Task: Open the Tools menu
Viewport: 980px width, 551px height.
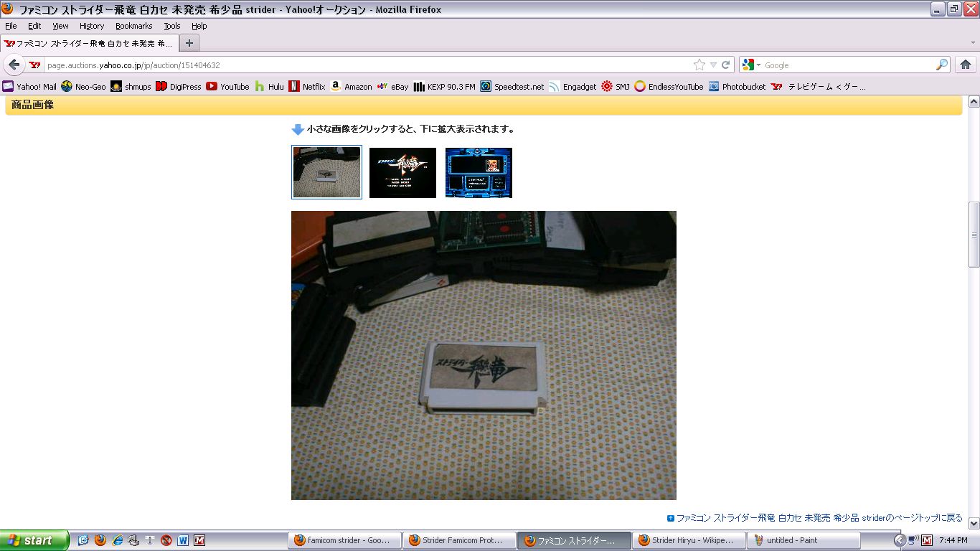Action: click(172, 26)
